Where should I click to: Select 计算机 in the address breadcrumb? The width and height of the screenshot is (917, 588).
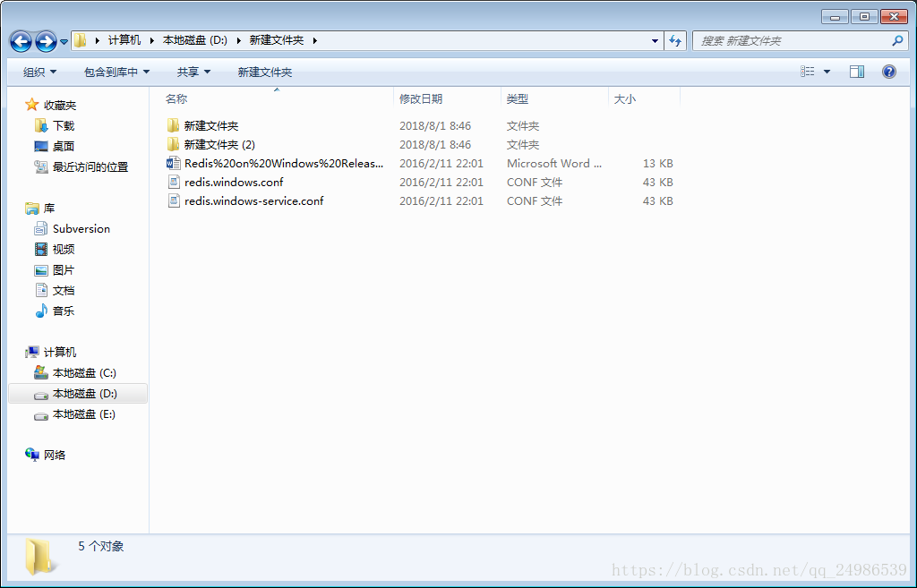point(124,40)
